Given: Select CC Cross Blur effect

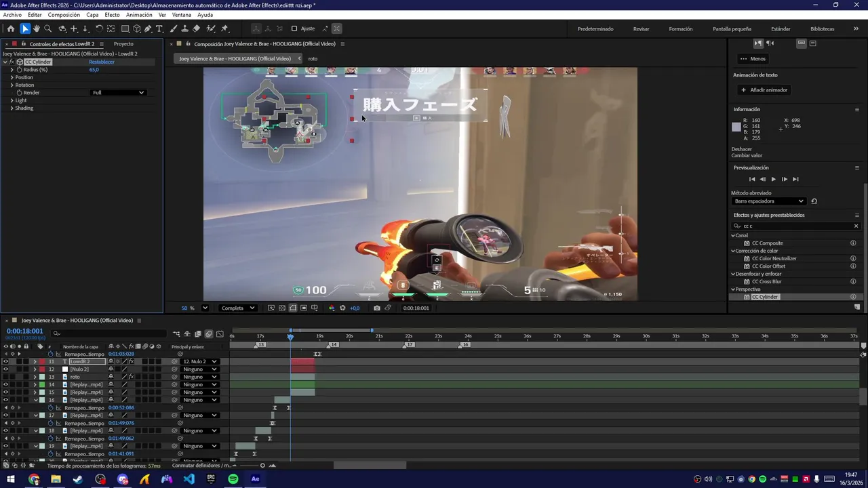Looking at the screenshot, I should 766,281.
